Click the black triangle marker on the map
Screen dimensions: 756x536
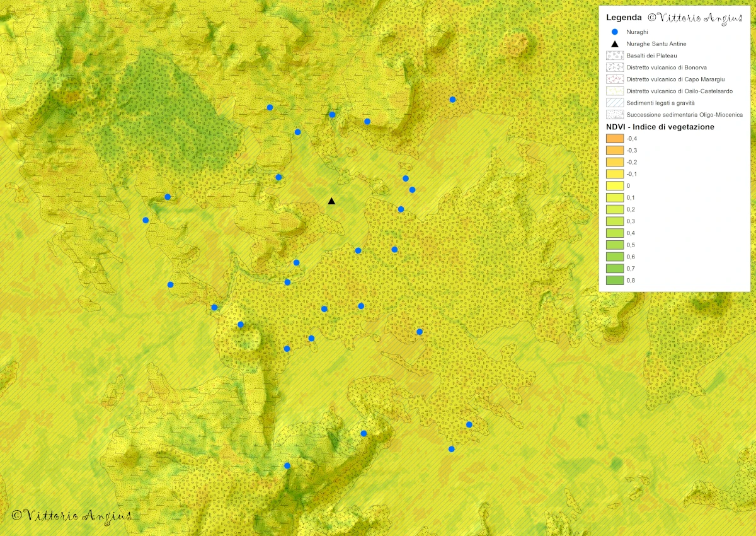(x=331, y=201)
